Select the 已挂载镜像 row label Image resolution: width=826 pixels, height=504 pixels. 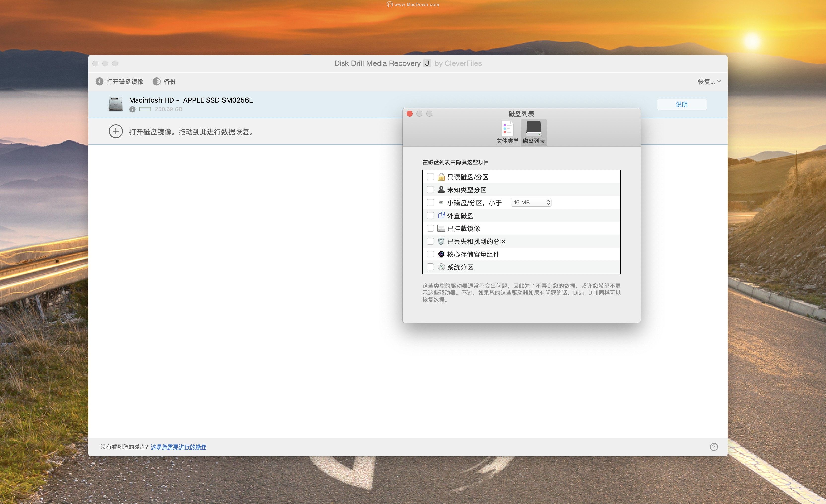tap(464, 228)
